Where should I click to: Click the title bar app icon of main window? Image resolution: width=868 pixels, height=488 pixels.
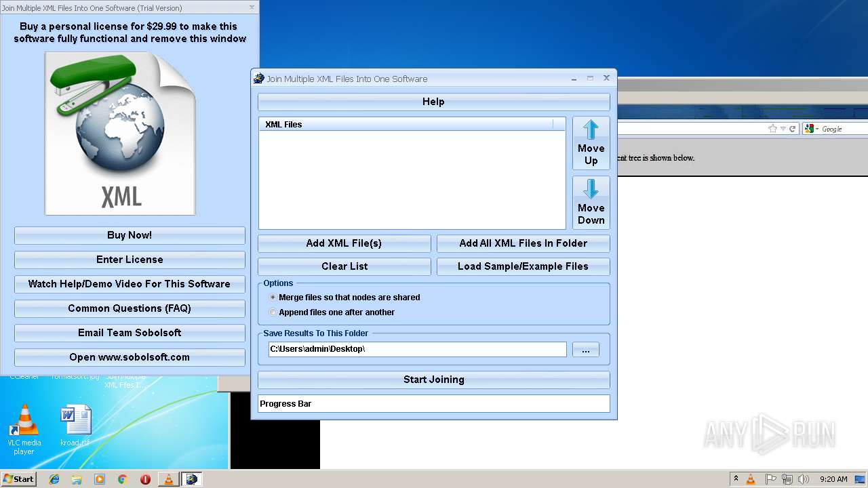click(x=258, y=79)
